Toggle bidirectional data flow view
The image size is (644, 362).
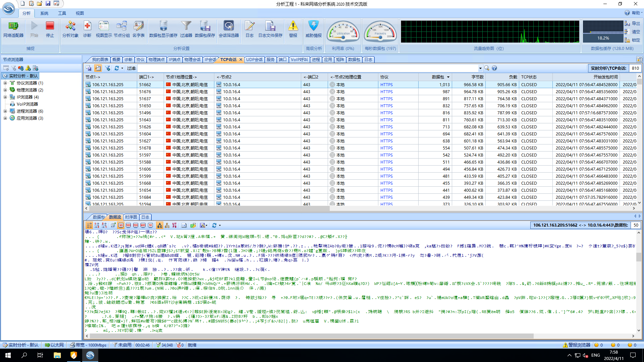pyautogui.click(x=89, y=225)
